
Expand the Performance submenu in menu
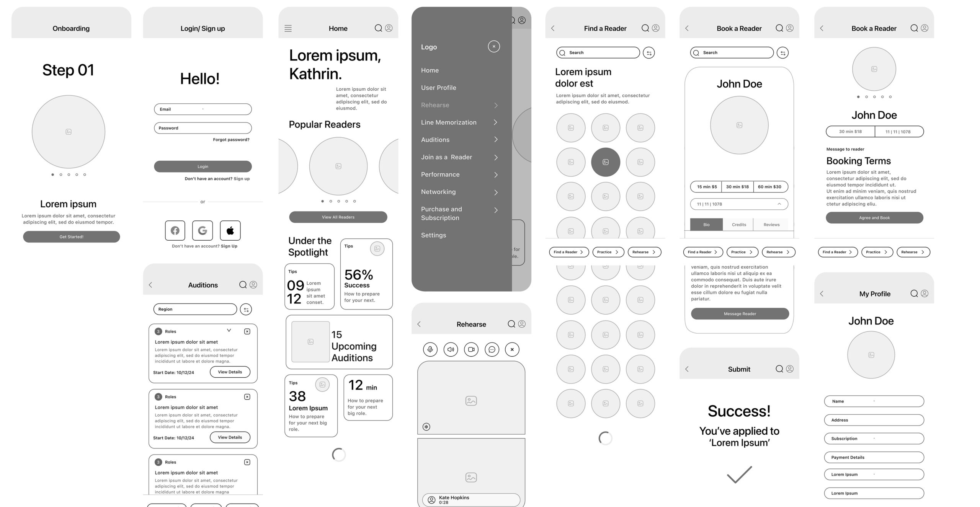click(495, 174)
